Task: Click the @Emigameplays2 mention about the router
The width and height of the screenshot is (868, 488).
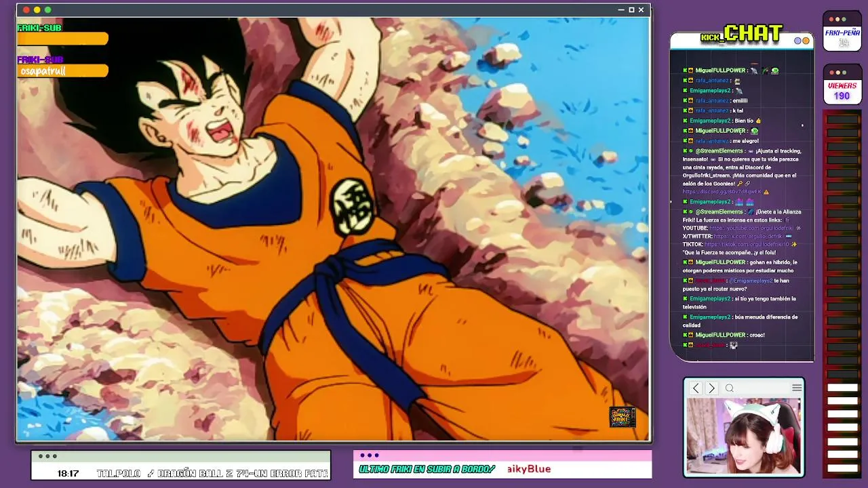Action: click(x=751, y=281)
